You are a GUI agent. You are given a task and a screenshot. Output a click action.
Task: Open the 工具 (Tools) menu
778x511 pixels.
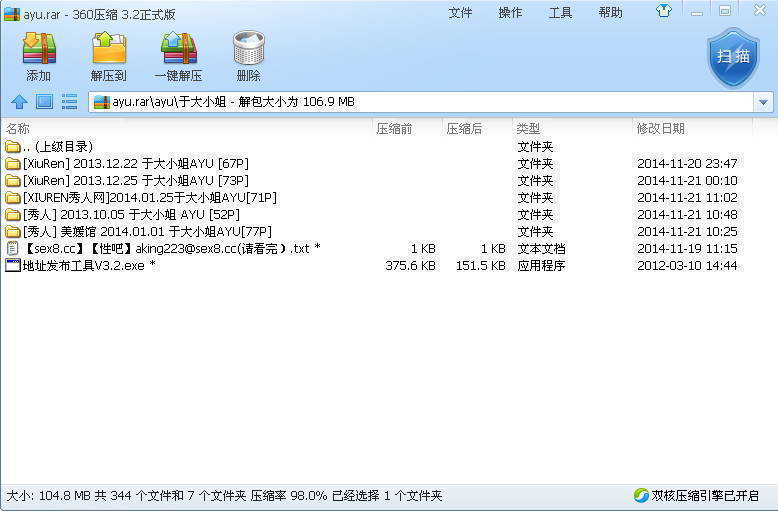(560, 13)
